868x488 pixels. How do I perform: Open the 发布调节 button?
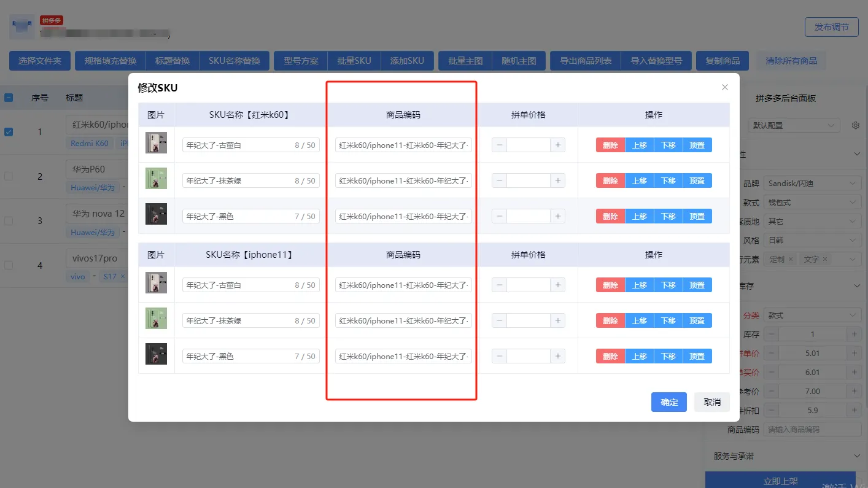(x=832, y=27)
